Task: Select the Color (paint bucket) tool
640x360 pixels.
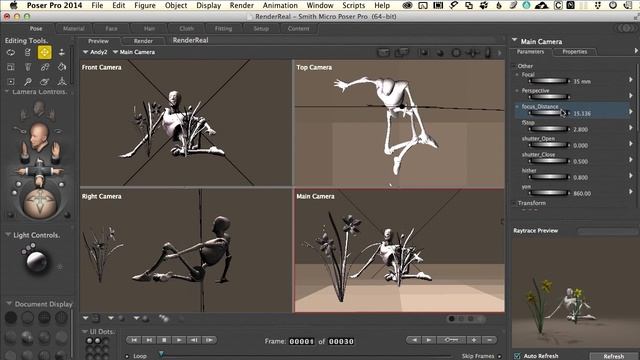Action: (62, 67)
